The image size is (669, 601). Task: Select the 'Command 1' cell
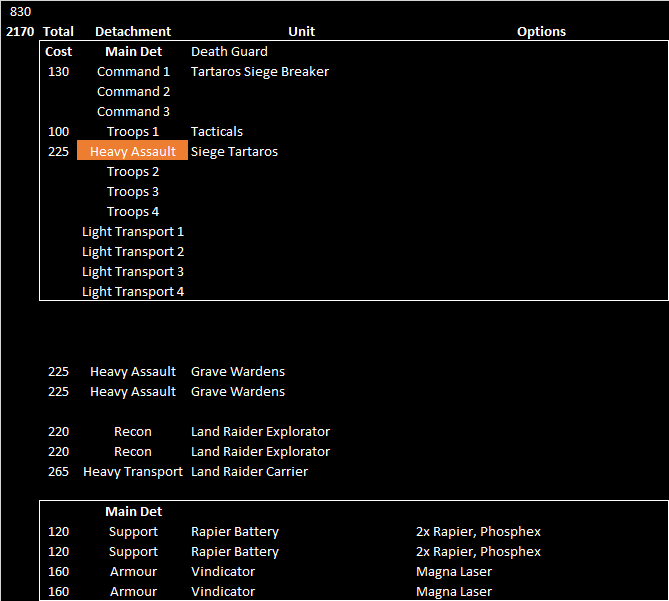click(x=133, y=72)
